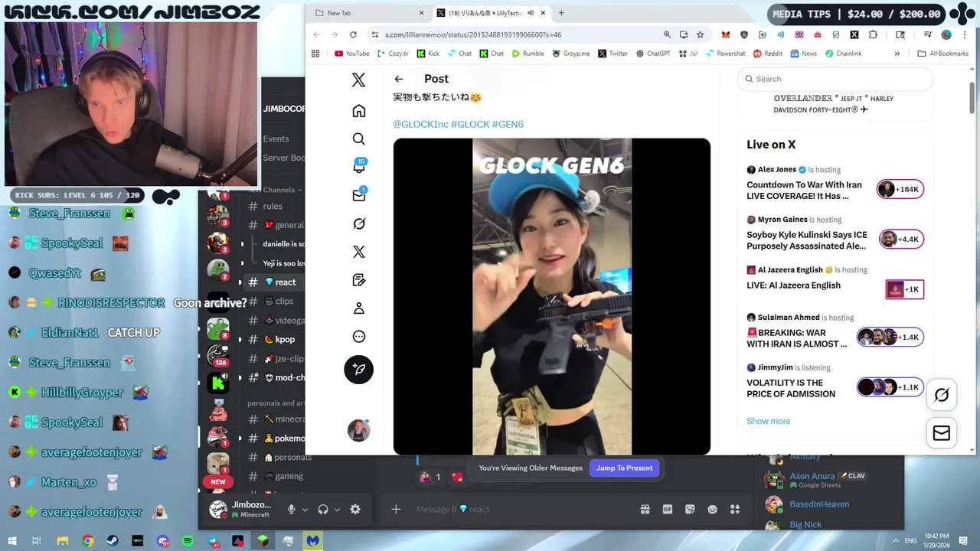The height and width of the screenshot is (551, 980).
Task: Mute microphone in Discord user panel
Action: 291,509
